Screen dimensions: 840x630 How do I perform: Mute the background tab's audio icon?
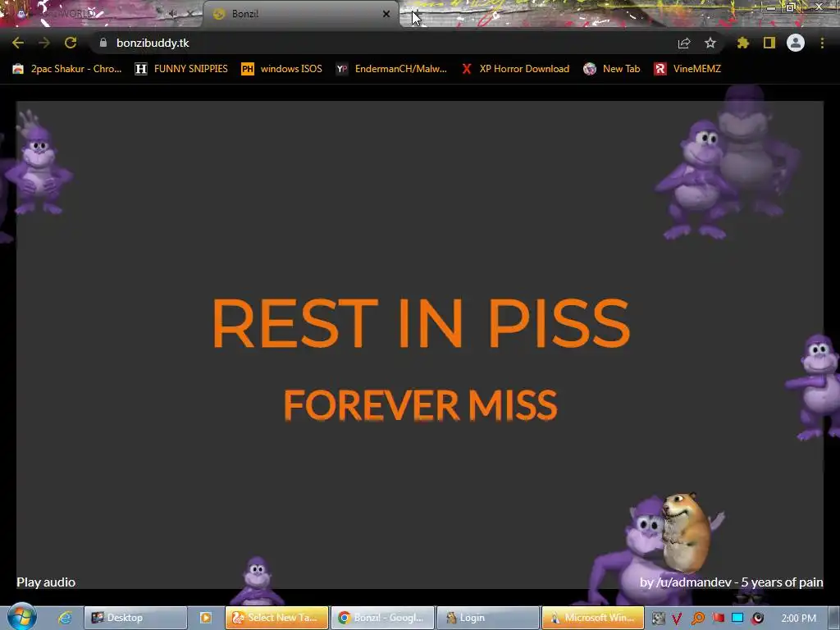[x=173, y=14]
